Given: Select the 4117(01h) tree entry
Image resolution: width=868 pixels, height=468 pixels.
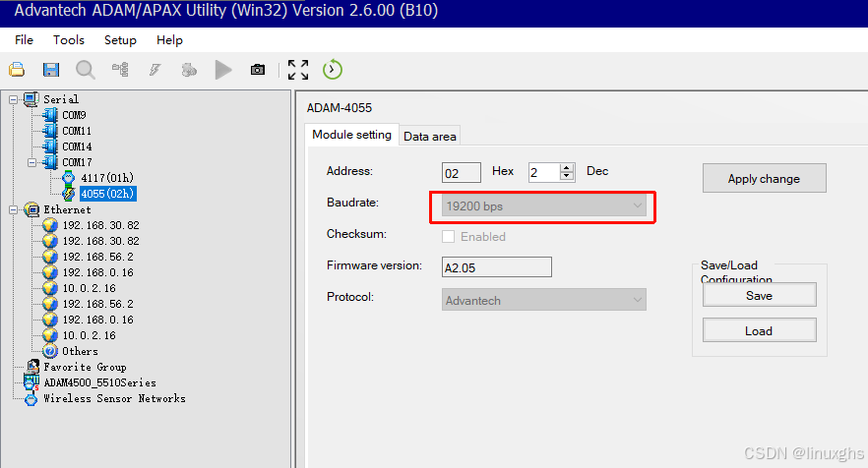Looking at the screenshot, I should click(x=107, y=178).
